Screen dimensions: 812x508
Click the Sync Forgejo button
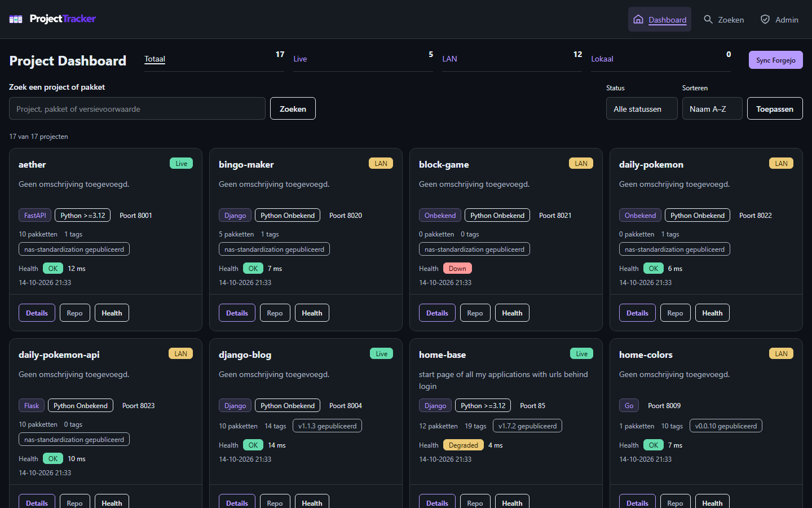[x=776, y=60]
